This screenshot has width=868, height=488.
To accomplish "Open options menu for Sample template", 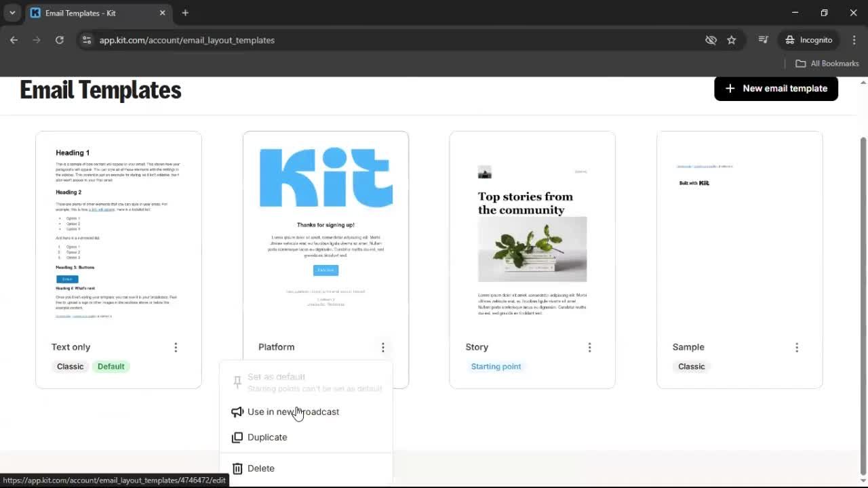I will 797,347.
